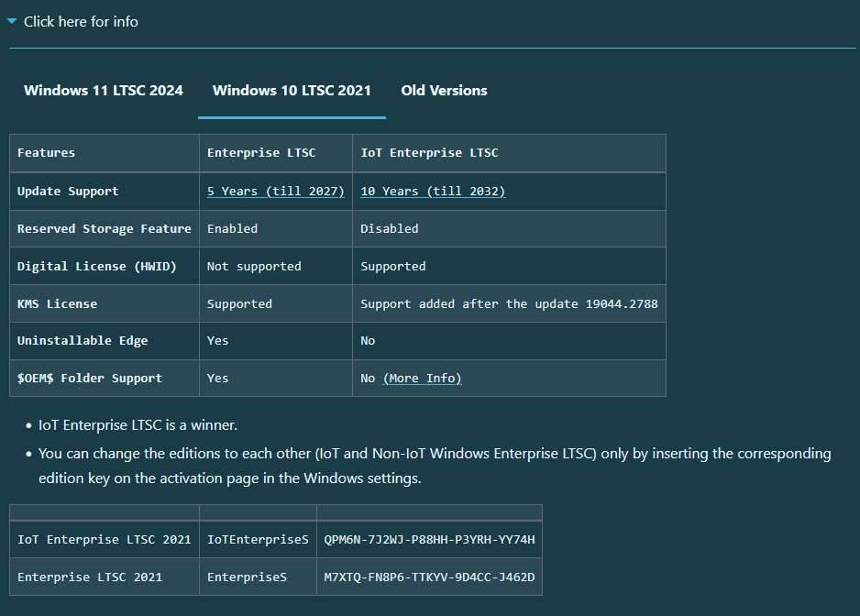Image resolution: width=860 pixels, height=616 pixels.
Task: Click the "IoTEnterpriseS" edition cell
Action: (258, 540)
